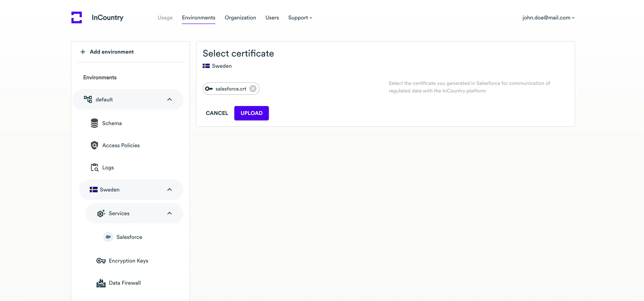
Task: Remove the salesforce.crt file chip
Action: coord(253,89)
